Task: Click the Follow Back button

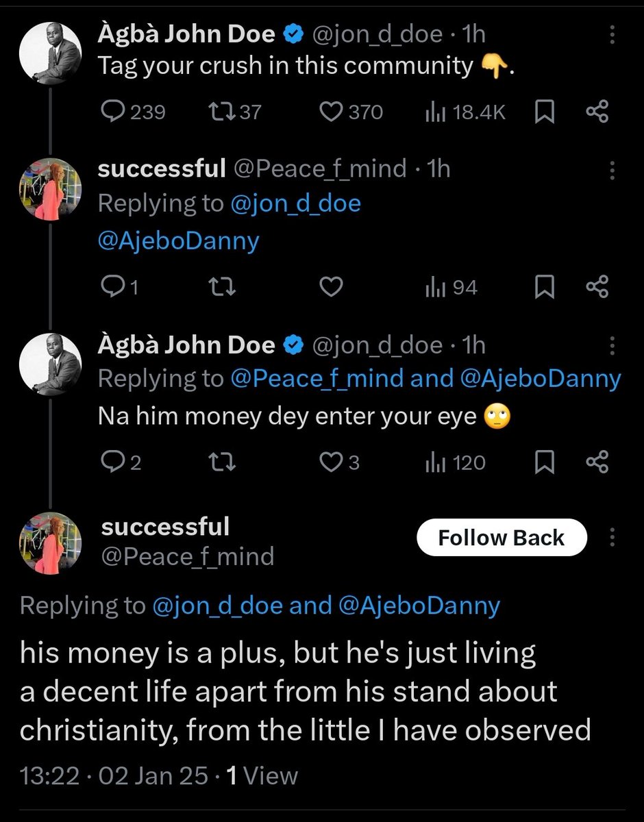Action: tap(501, 538)
